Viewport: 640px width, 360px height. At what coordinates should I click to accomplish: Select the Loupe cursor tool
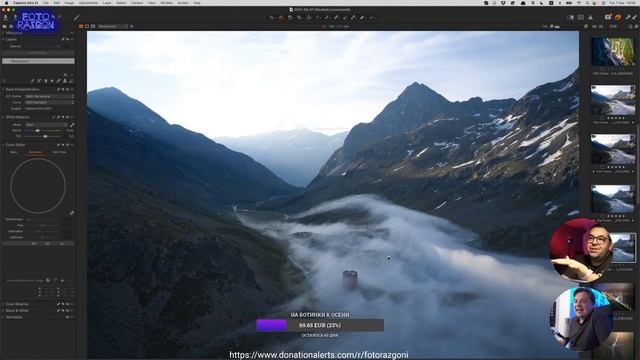[x=290, y=18]
